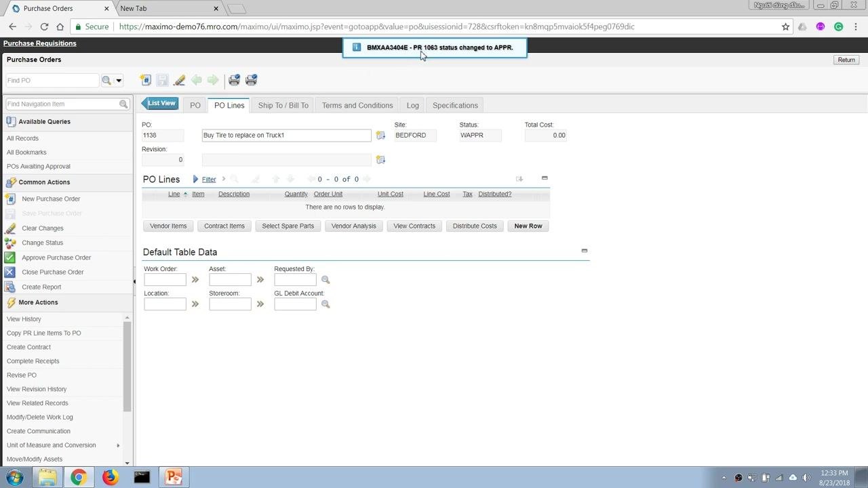
Task: Click the New Row button
Action: [528, 226]
